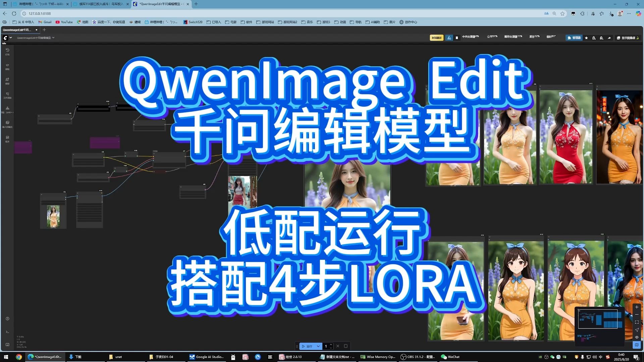Image resolution: width=644 pixels, height=362 pixels.
Task: Click the browser back button
Action: pos(5,13)
